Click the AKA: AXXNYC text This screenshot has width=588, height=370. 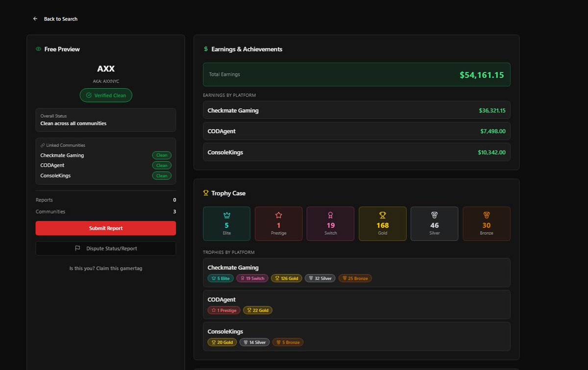tap(106, 81)
